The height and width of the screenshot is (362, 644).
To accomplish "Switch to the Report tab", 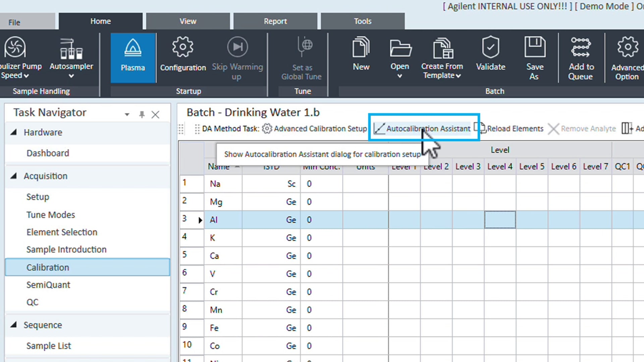I will (275, 21).
